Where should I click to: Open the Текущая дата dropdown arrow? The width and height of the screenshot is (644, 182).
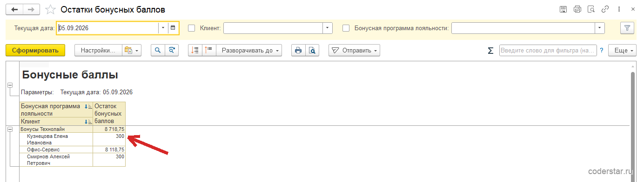pos(163,28)
